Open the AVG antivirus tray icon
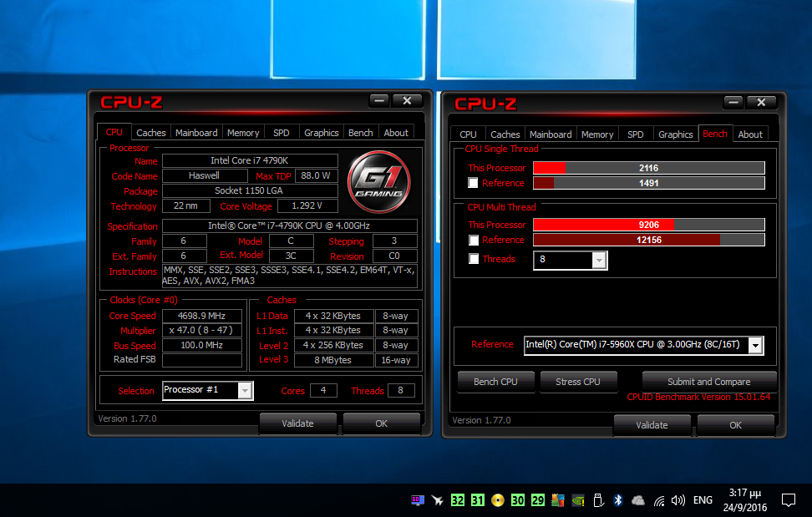 coord(558,500)
